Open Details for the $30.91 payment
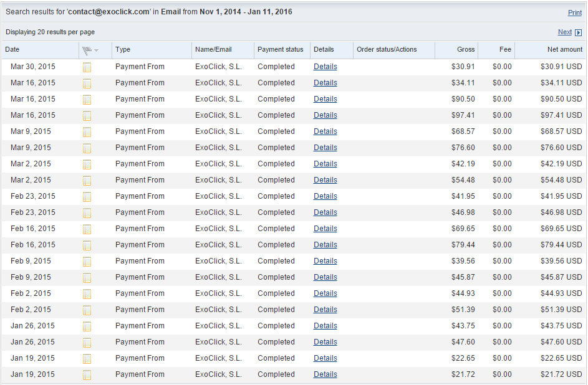The height and width of the screenshot is (385, 588). (325, 67)
